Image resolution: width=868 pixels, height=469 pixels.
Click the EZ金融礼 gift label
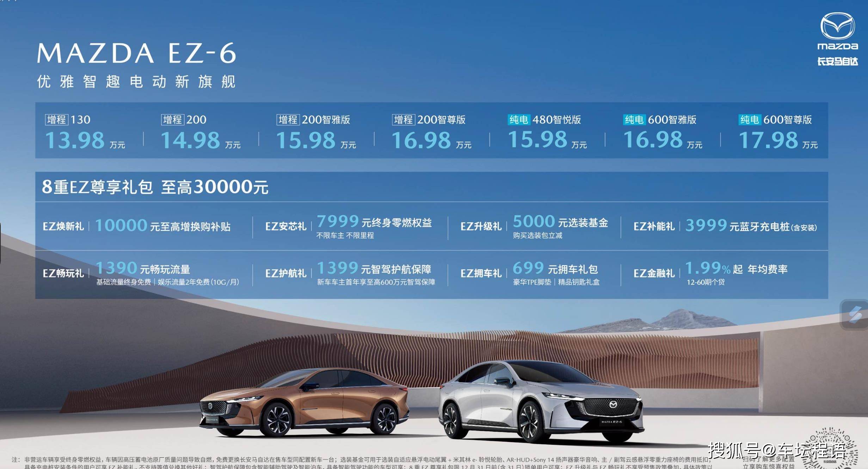pos(654,273)
